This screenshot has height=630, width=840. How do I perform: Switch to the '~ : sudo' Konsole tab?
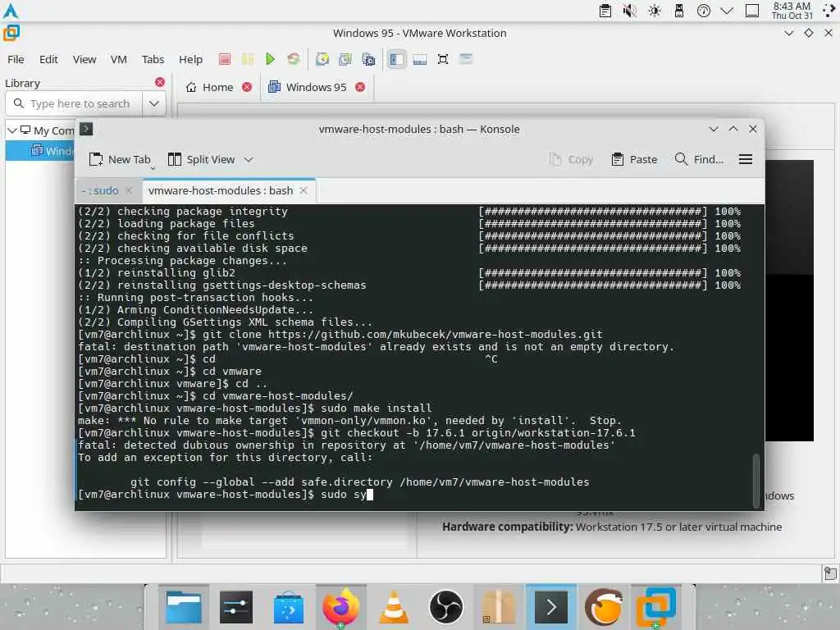[x=100, y=190]
